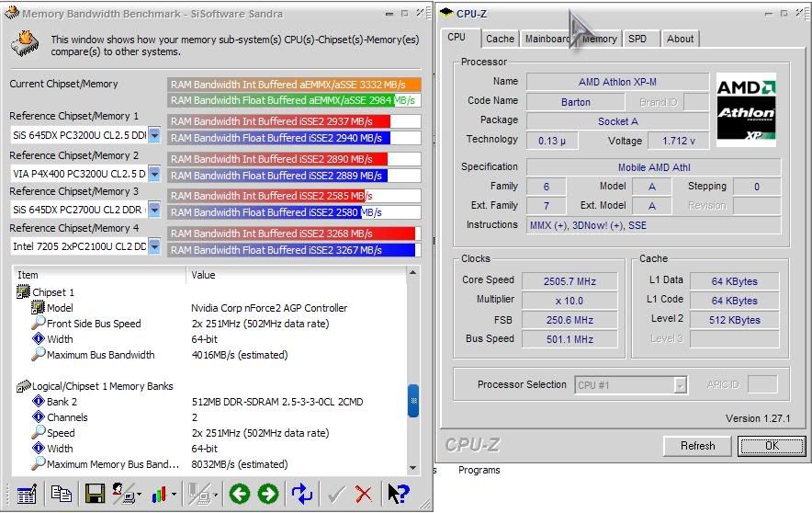
Task: Click the OK button in CPU-Z
Action: click(772, 446)
